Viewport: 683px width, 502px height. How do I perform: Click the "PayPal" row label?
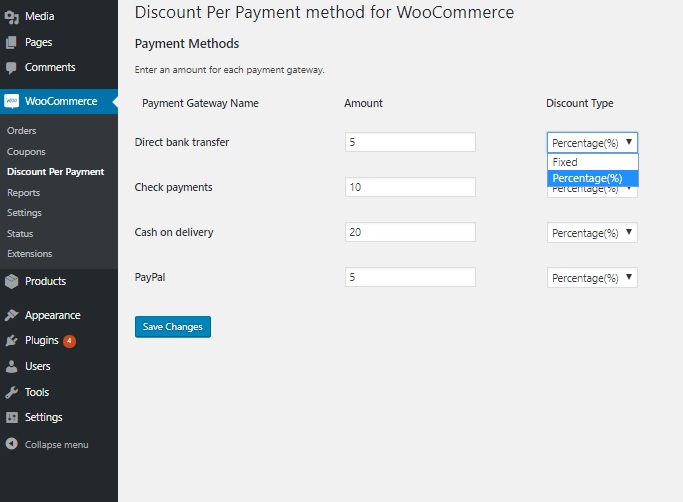click(150, 278)
